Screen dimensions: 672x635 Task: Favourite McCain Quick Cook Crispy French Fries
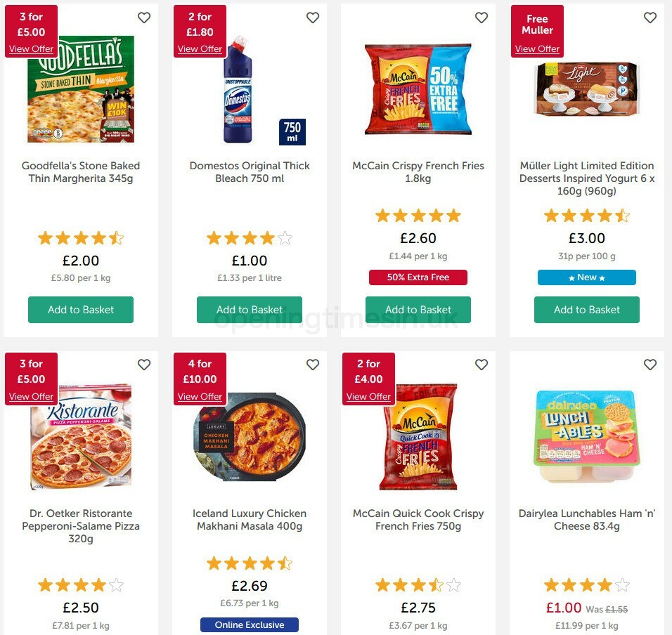[x=482, y=365]
